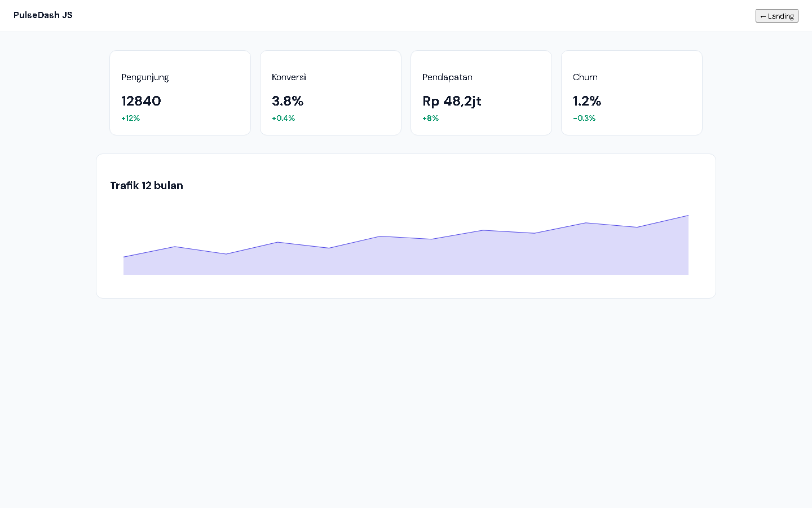
Task: Click the -0.3% change indicator
Action: (x=584, y=118)
